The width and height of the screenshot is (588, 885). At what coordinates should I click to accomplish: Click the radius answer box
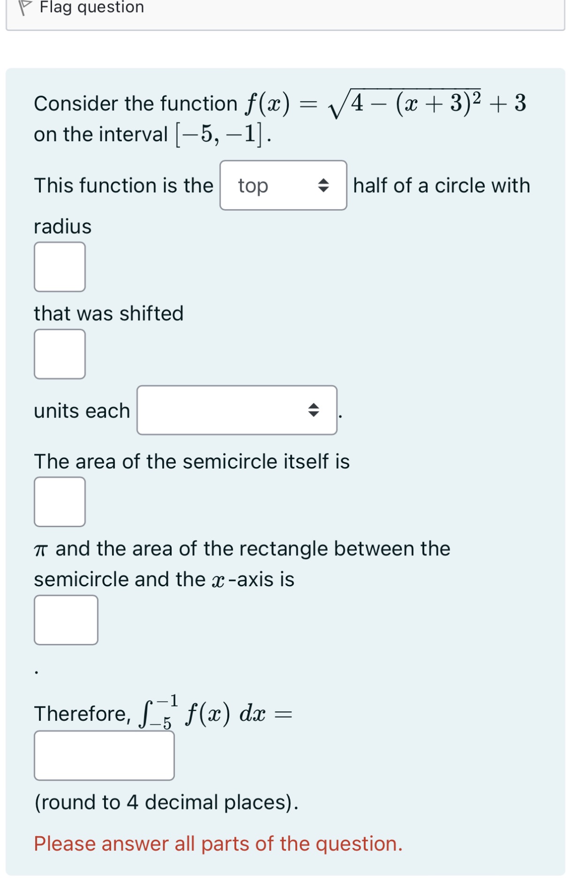59,266
